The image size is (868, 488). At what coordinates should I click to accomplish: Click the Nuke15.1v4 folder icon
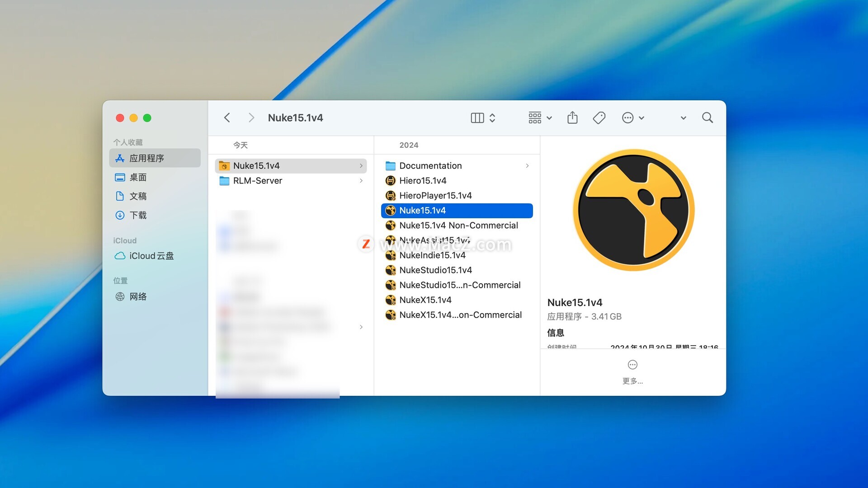coord(224,166)
